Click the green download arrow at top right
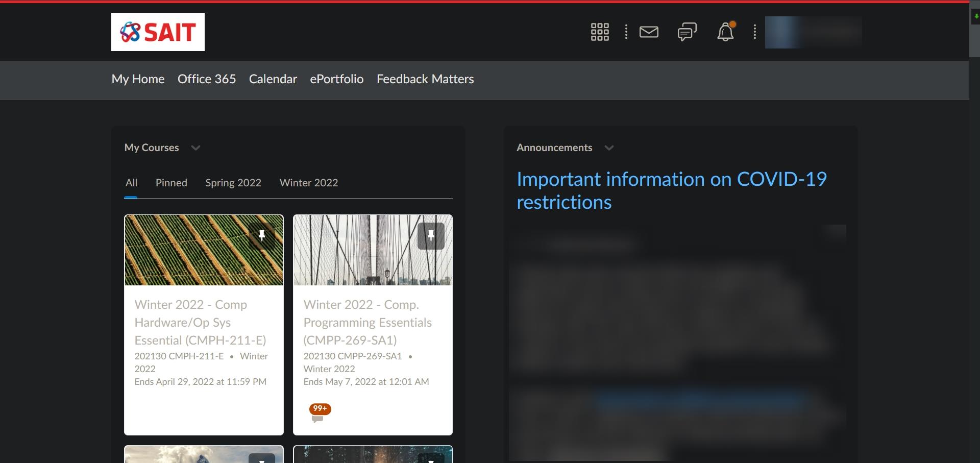Screen dimensions: 980x463 (975, 16)
